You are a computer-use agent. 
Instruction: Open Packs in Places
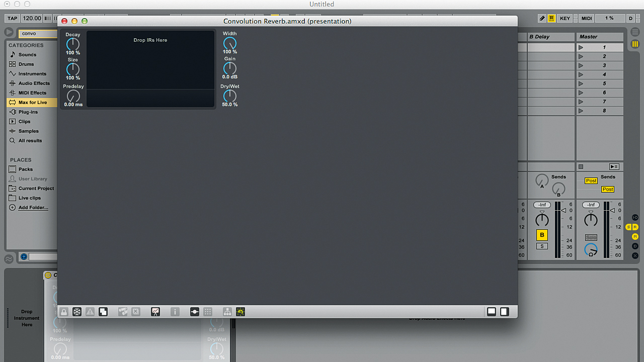(x=26, y=169)
